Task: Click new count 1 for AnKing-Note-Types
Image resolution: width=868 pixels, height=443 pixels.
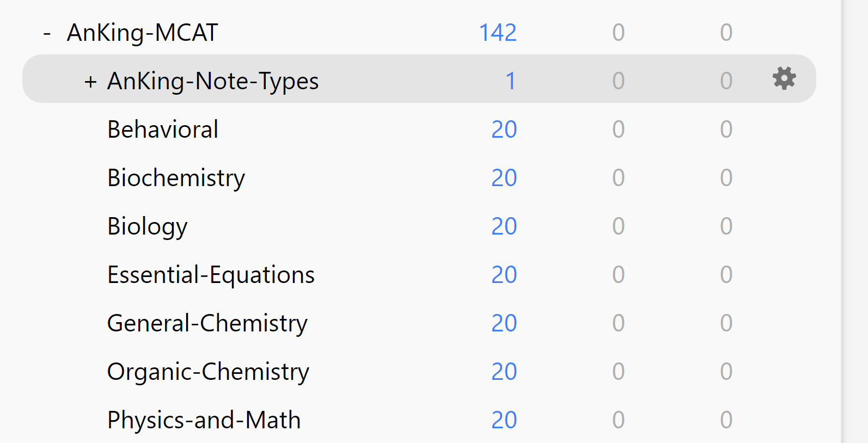Action: coord(510,81)
